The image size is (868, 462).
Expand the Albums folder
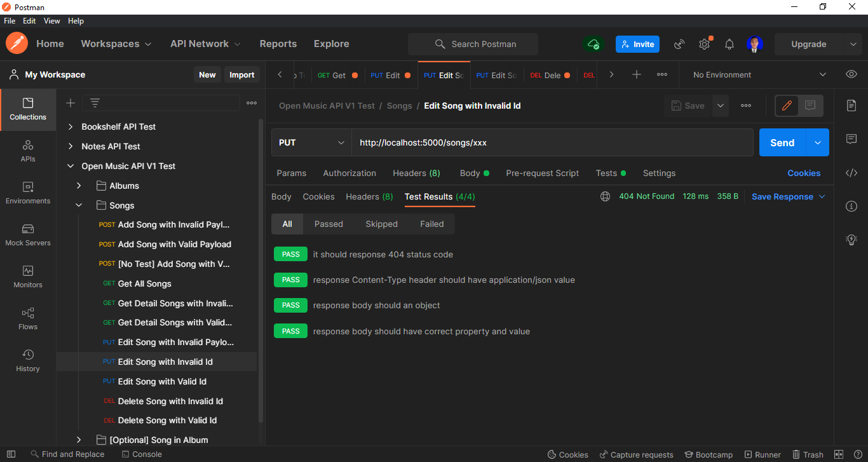[79, 186]
